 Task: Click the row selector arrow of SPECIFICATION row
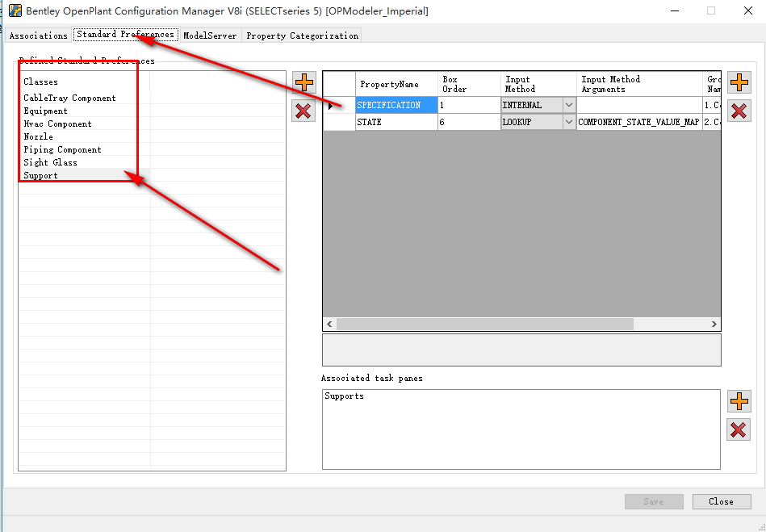click(339, 105)
